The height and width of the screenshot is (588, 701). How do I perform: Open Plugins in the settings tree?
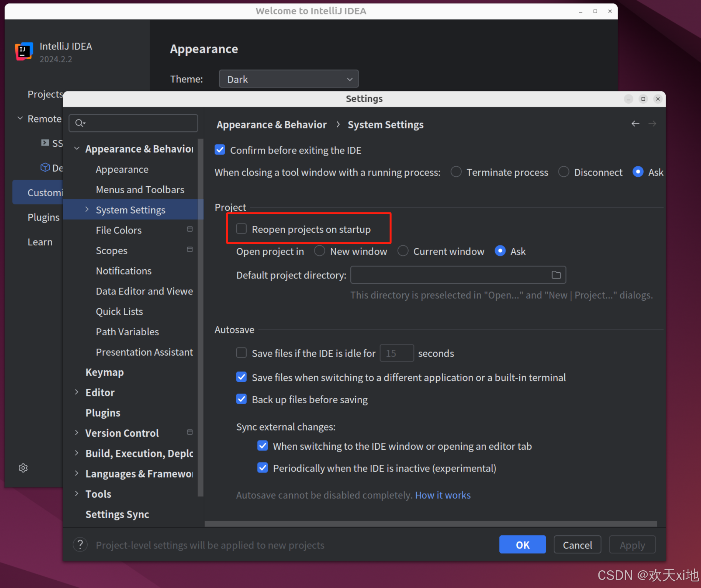click(103, 413)
